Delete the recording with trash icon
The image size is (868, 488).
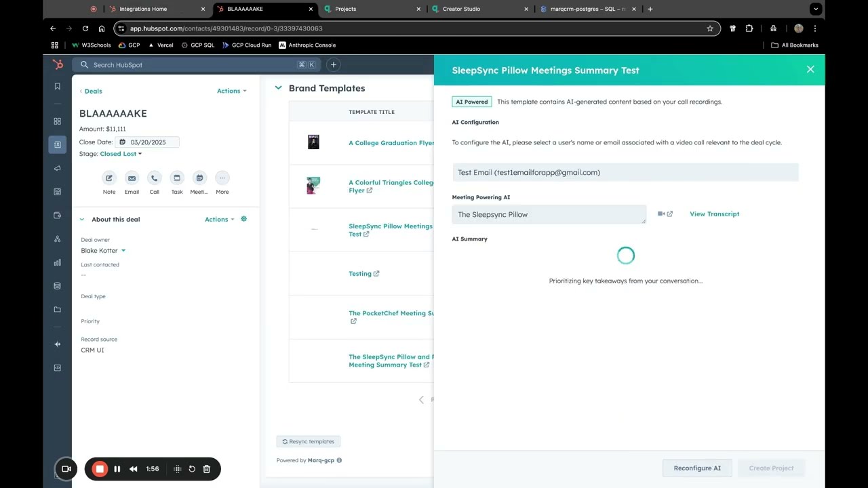pos(207,469)
